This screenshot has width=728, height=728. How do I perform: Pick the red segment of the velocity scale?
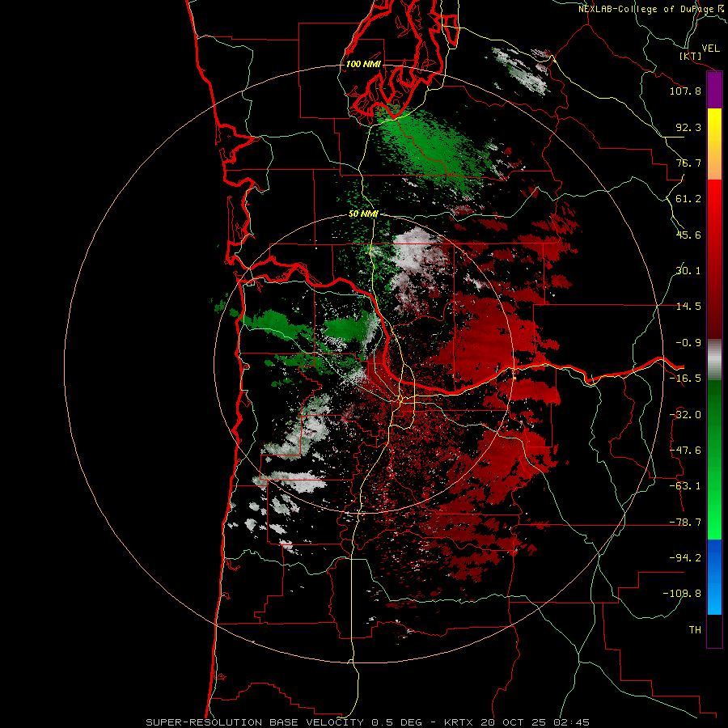714,259
